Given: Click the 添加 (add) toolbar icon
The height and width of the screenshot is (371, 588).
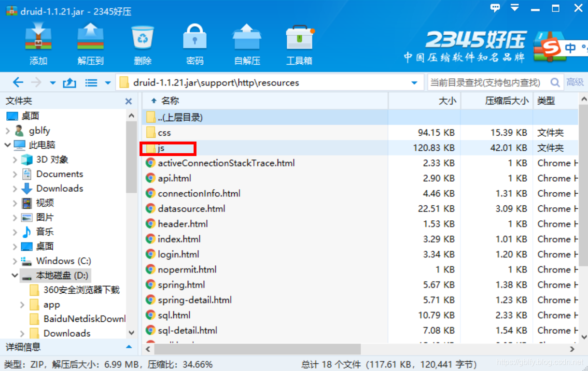Looking at the screenshot, I should pyautogui.click(x=38, y=37).
